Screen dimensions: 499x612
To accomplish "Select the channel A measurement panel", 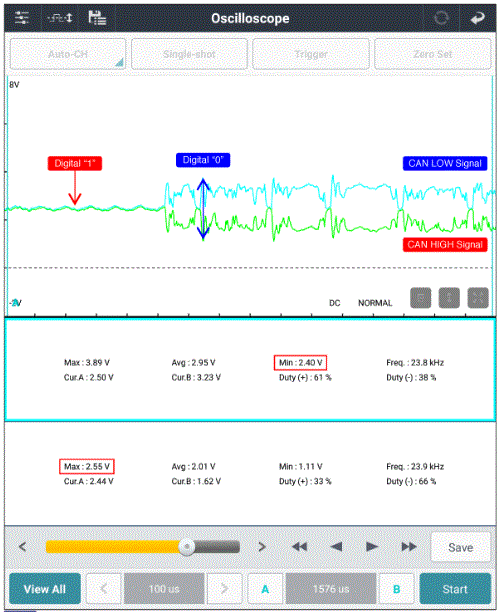I will pyautogui.click(x=250, y=370).
